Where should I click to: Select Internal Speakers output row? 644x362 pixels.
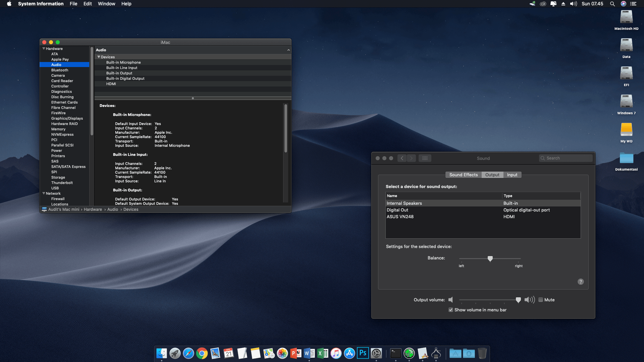point(483,203)
